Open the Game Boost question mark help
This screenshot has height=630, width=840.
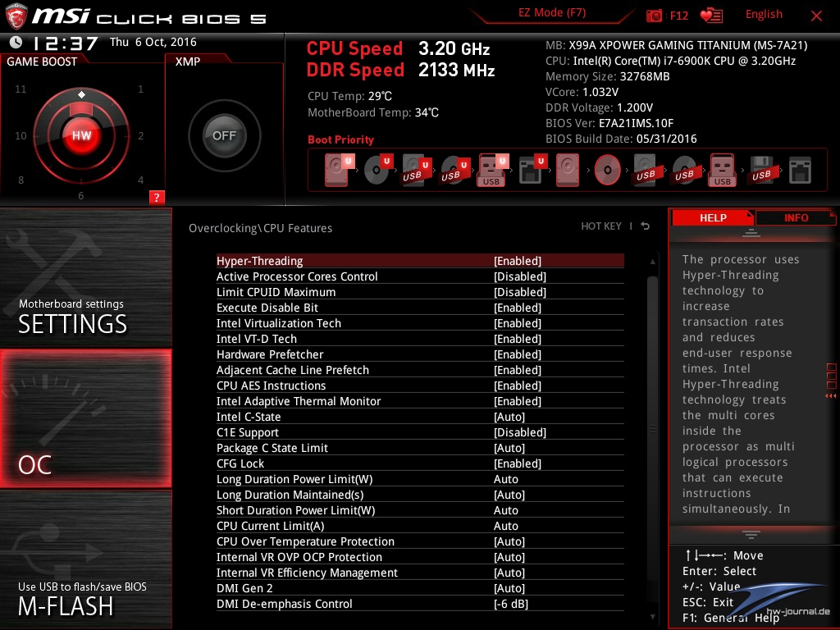[157, 197]
